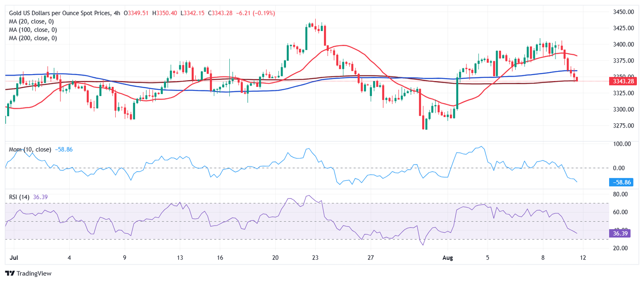Image resolution: width=644 pixels, height=282 pixels.
Task: Click the TradingView logo icon
Action: pyautogui.click(x=9, y=274)
